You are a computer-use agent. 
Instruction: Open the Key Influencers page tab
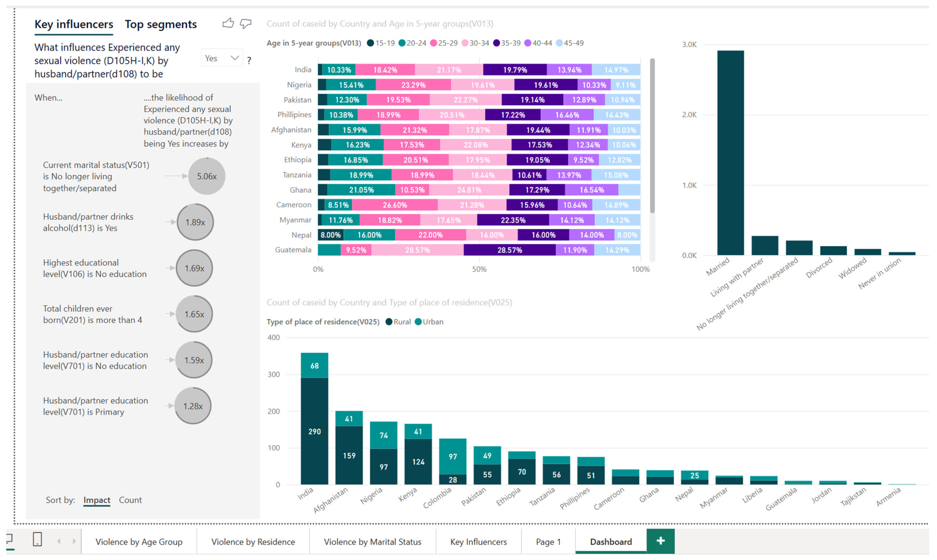[478, 542]
